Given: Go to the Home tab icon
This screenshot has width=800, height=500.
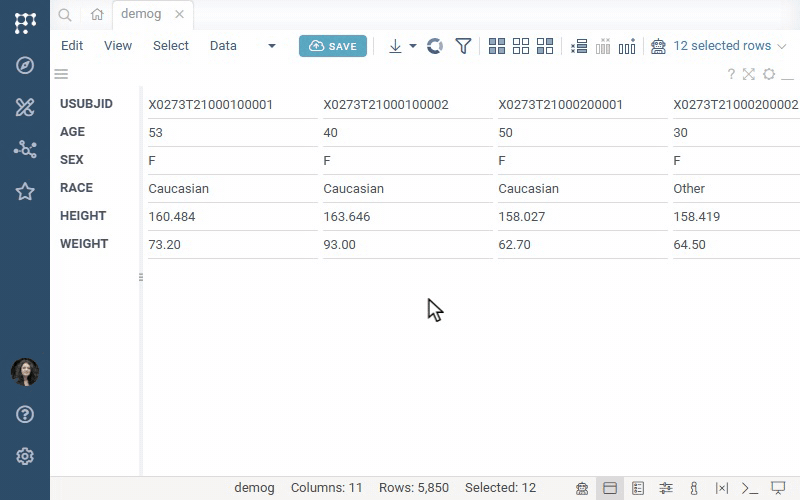Looking at the screenshot, I should pyautogui.click(x=97, y=14).
